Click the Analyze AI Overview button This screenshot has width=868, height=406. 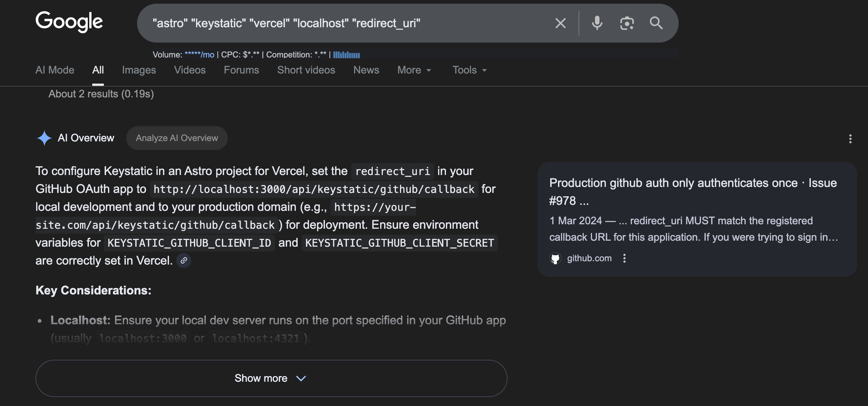177,138
